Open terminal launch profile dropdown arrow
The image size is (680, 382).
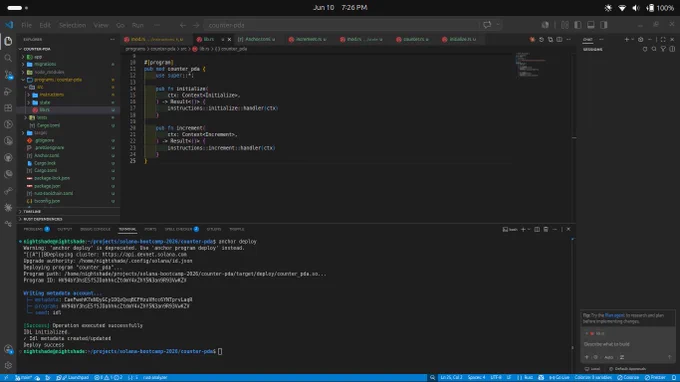529,229
